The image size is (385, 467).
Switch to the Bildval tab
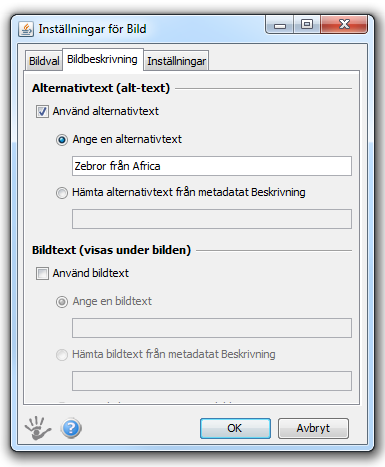coord(44,61)
